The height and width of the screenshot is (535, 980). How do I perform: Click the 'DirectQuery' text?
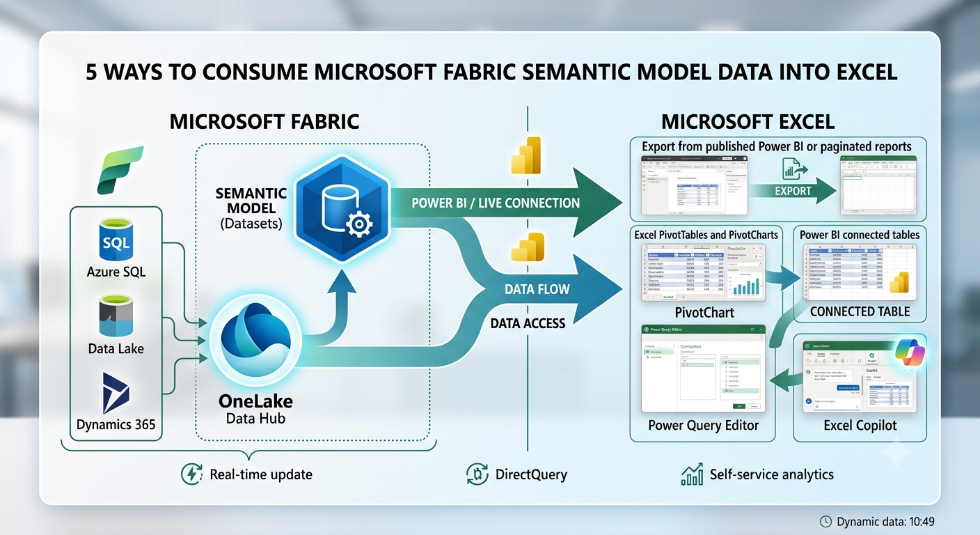click(531, 475)
